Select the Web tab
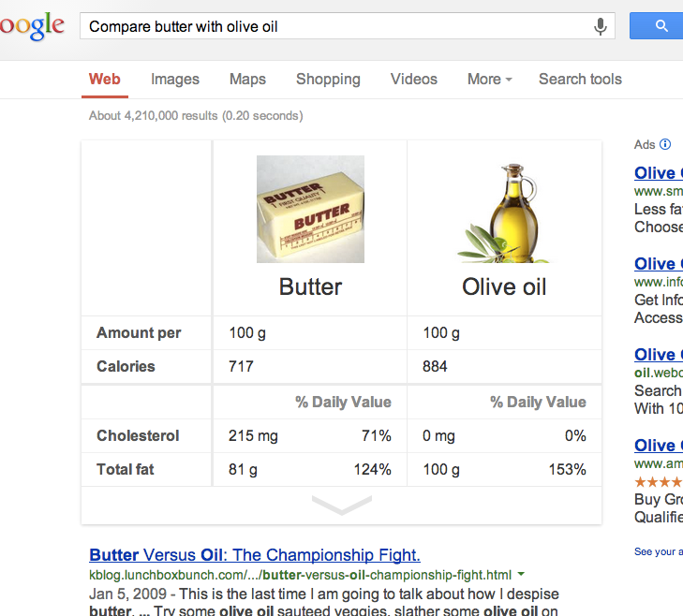Screen dimensions: 683x616 tap(105, 80)
